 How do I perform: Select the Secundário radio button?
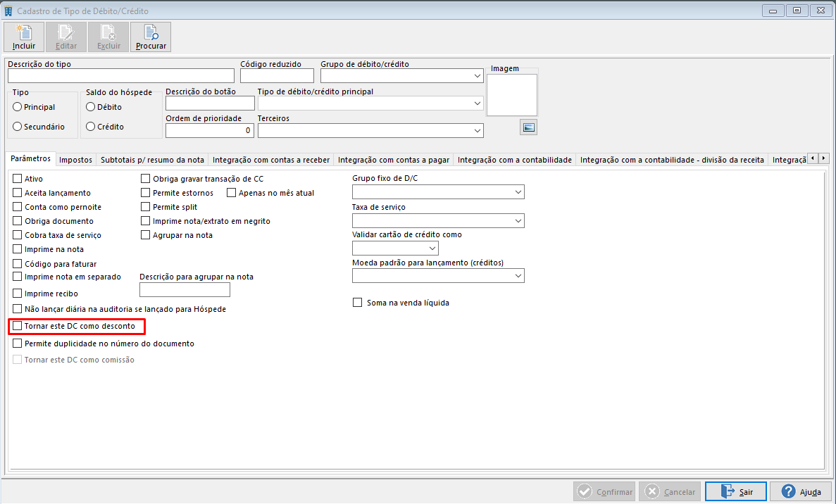coord(18,127)
